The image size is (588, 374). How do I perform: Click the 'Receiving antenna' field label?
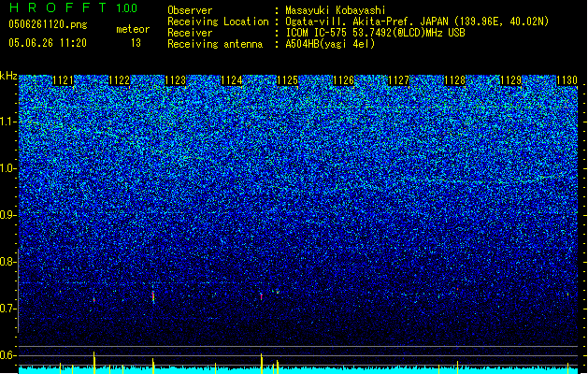click(x=215, y=44)
